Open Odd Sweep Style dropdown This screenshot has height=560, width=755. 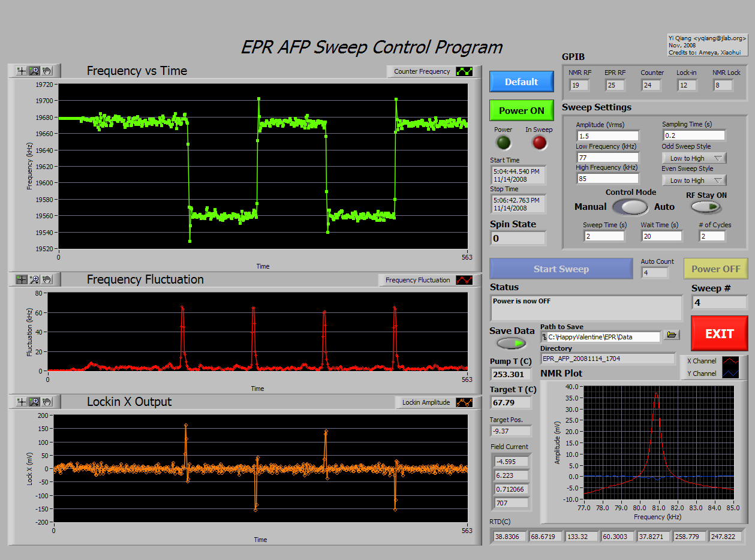[694, 158]
